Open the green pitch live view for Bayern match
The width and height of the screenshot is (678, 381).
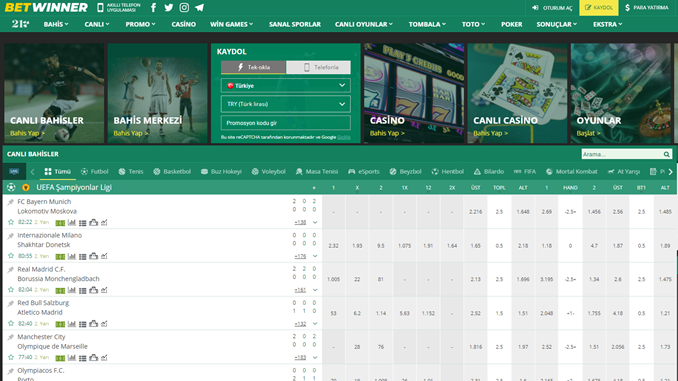click(x=60, y=222)
